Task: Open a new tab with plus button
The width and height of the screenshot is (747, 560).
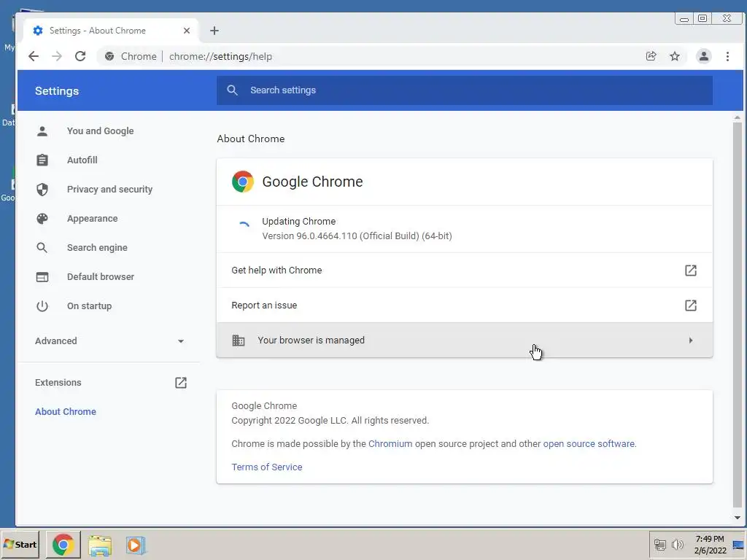Action: pyautogui.click(x=214, y=31)
